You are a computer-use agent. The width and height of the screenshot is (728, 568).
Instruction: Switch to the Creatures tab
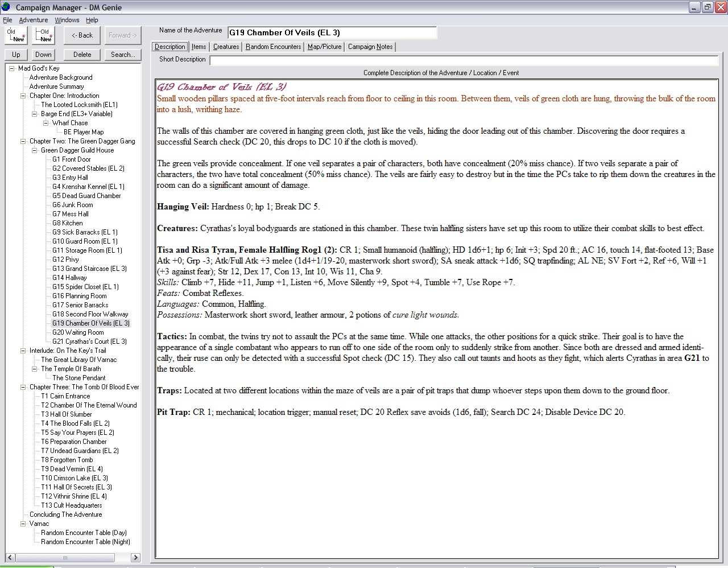[226, 47]
